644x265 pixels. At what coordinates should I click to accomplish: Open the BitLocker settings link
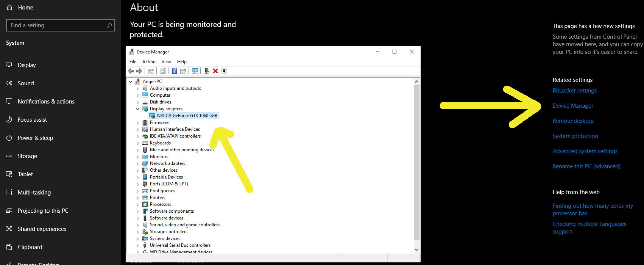click(x=574, y=91)
